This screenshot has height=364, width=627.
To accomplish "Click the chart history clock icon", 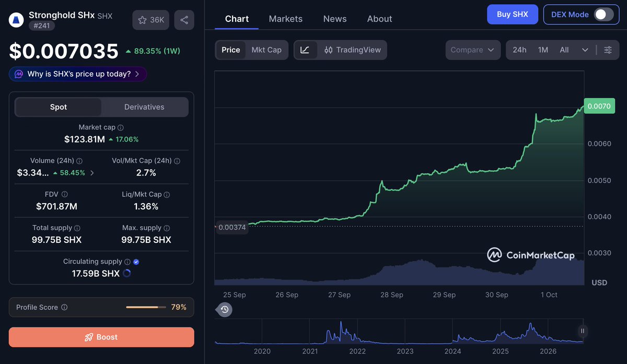I will click(224, 310).
